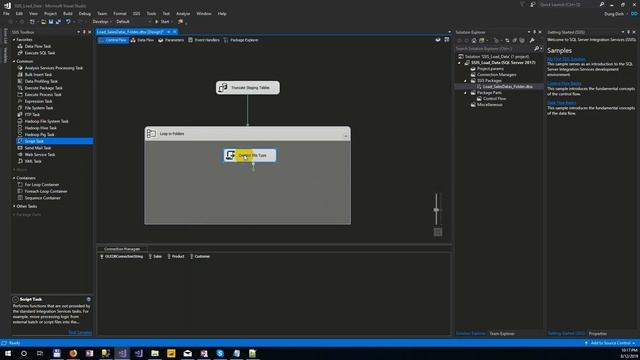
Task: Choose the XML Task
Action: (x=33, y=161)
